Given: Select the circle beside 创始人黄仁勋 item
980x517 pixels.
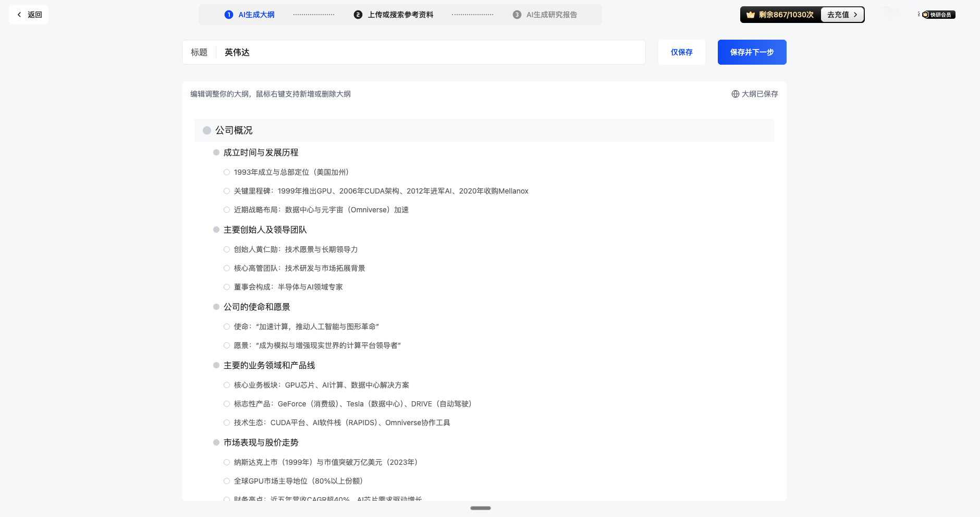Looking at the screenshot, I should click(x=226, y=249).
